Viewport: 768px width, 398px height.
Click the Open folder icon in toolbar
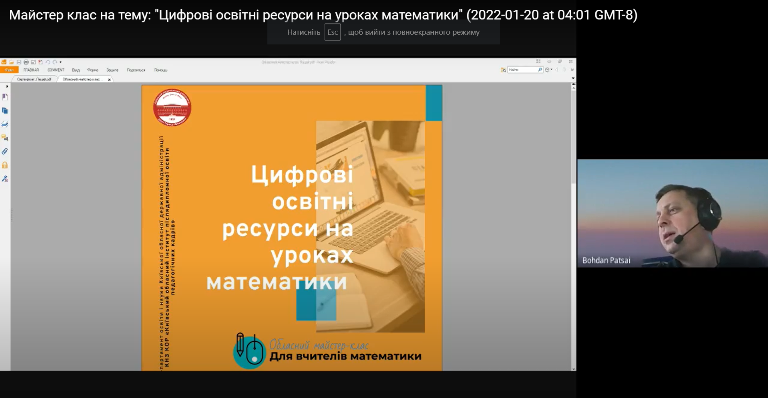click(11, 62)
